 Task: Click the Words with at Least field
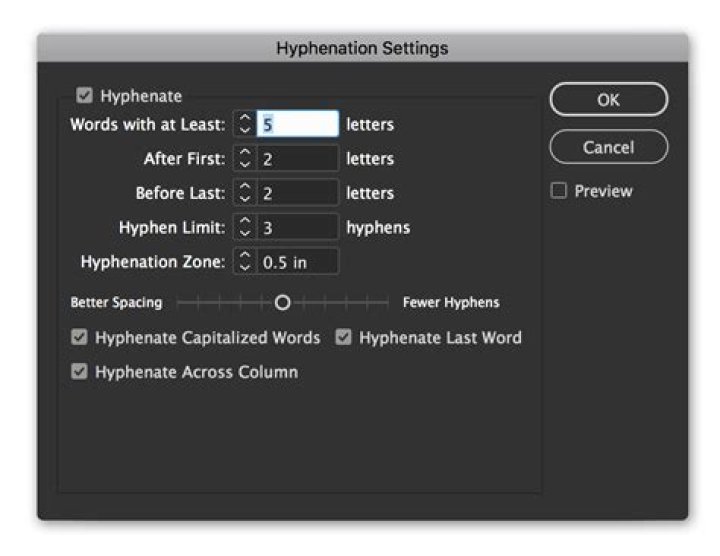click(x=297, y=125)
